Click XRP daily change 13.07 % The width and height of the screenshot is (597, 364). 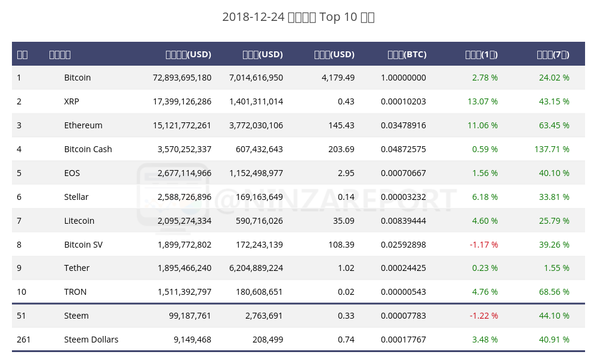point(482,101)
